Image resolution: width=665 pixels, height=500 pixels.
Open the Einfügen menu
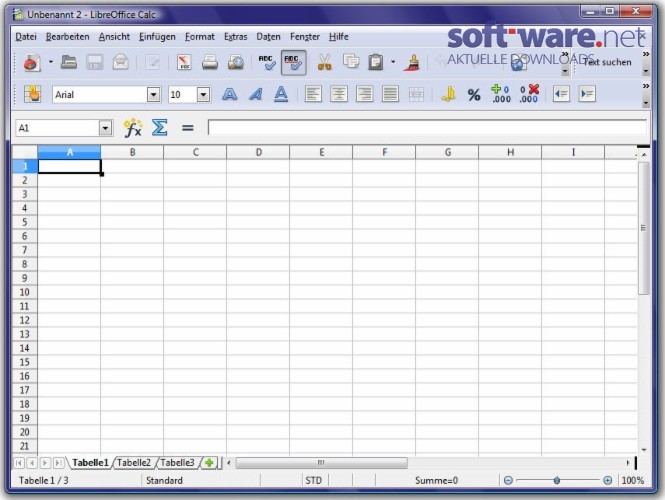(x=157, y=37)
